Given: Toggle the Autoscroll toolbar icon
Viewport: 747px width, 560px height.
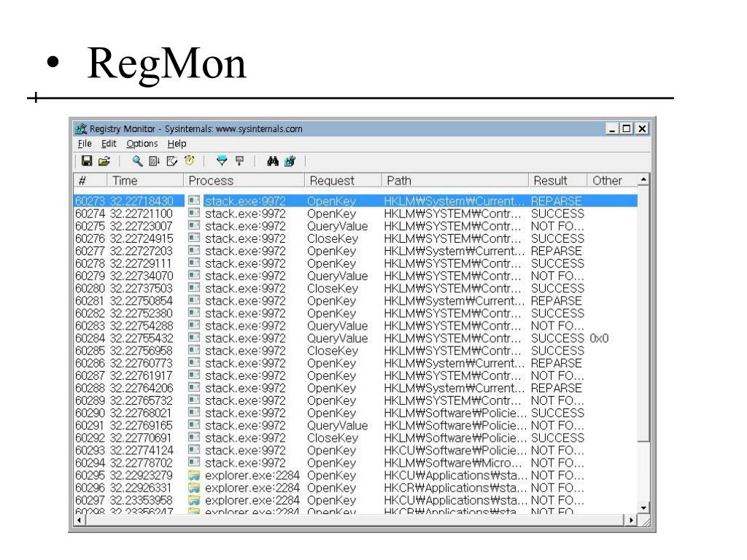Looking at the screenshot, I should tap(155, 161).
